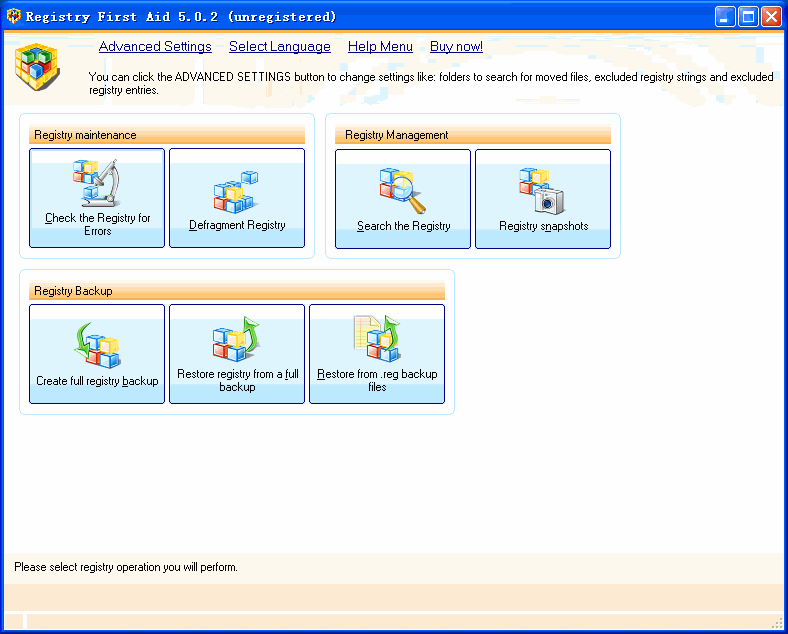Screen dimensions: 788x634
Task: Select the Search the Registry label
Action: (x=404, y=226)
